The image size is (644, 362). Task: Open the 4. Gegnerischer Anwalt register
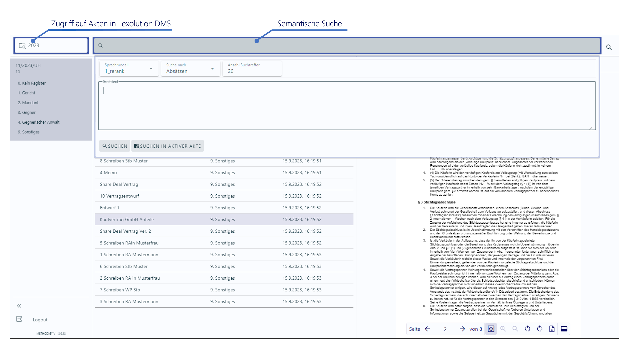[x=39, y=122]
